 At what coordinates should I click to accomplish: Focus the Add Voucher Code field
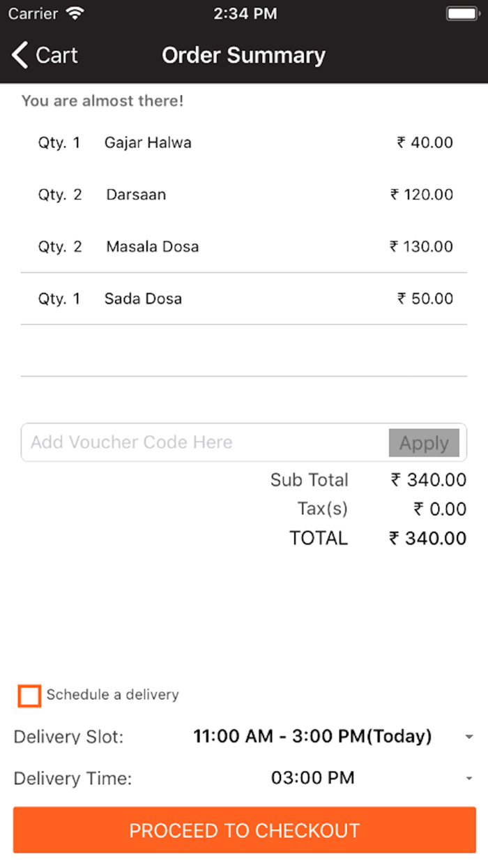(202, 442)
